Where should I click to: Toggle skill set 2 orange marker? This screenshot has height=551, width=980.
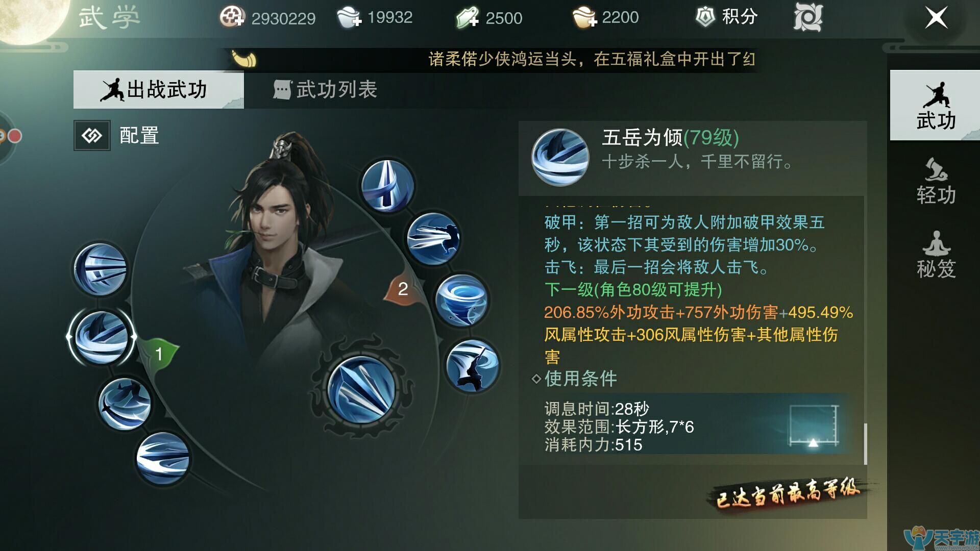tap(402, 289)
